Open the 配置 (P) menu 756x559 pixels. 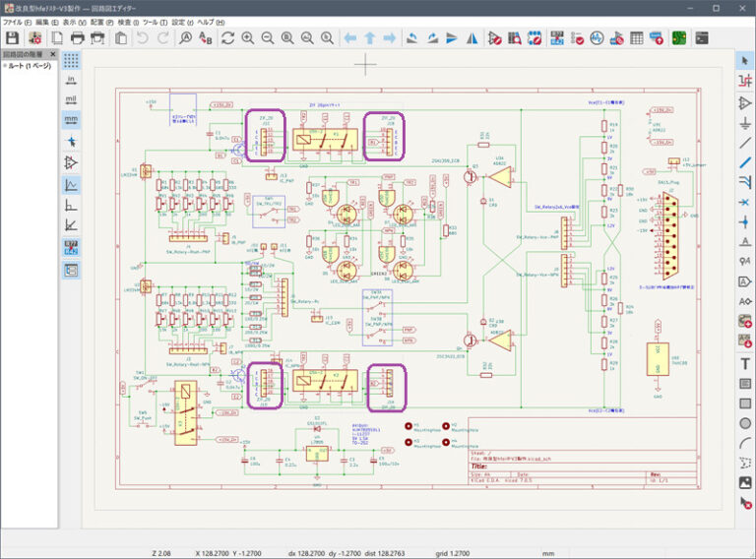click(x=101, y=22)
